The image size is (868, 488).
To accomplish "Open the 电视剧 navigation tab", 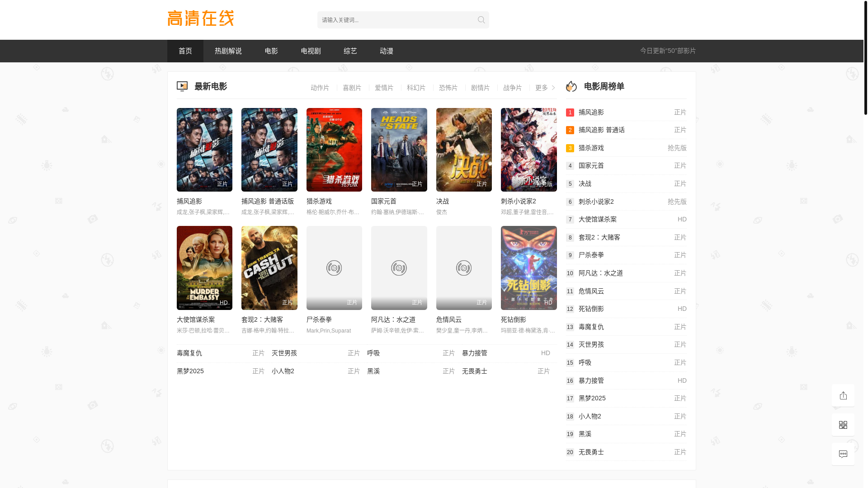I will pos(311,51).
